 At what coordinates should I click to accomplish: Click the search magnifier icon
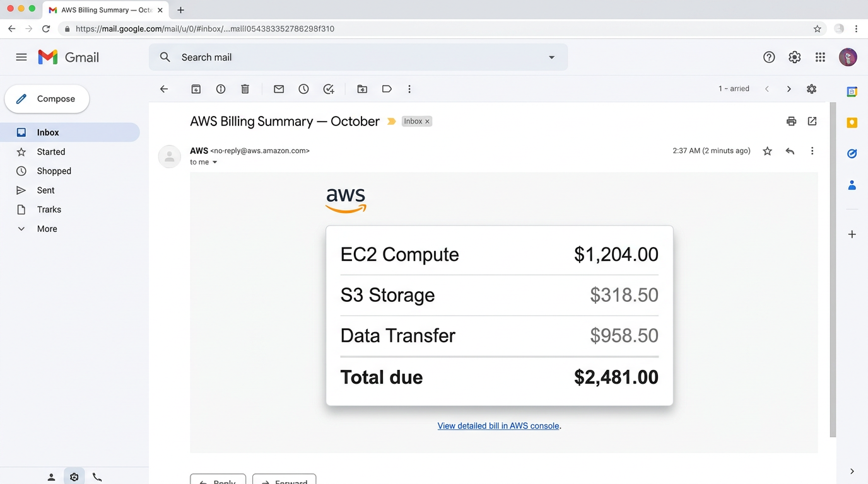165,57
